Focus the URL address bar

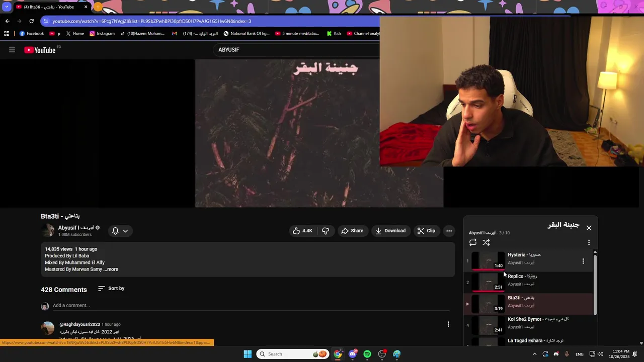click(211, 21)
